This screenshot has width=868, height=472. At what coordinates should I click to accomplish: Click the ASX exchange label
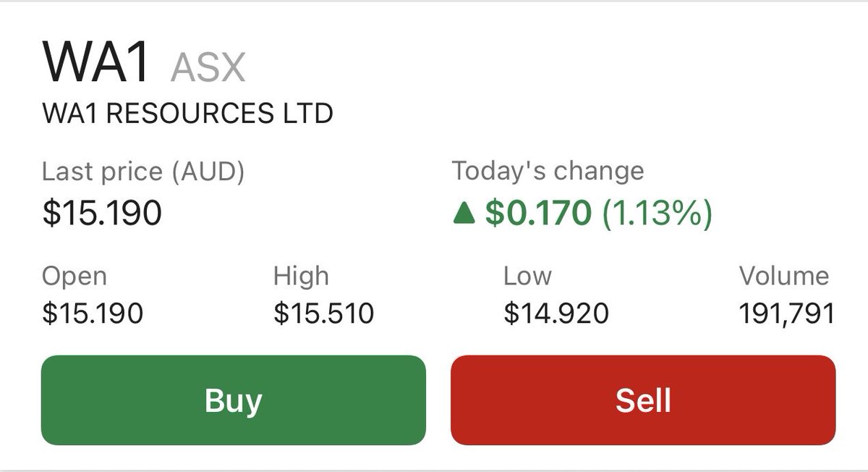[x=208, y=67]
